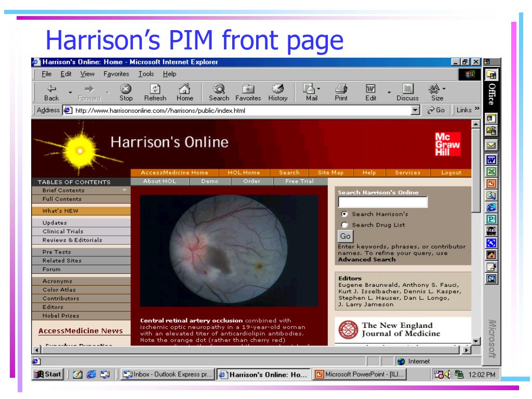The image size is (532, 399).
Task: Switch to Microsoft PowerPoint taskbar button
Action: pyautogui.click(x=360, y=374)
